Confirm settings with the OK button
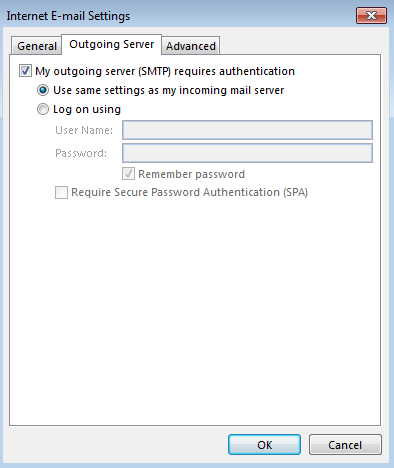The image size is (394, 468). [264, 445]
